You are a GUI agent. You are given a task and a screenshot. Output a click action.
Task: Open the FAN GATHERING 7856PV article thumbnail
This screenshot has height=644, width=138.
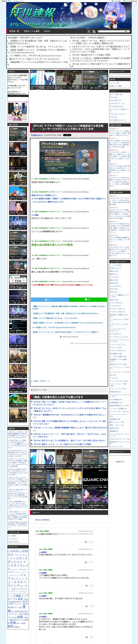tap(18, 283)
